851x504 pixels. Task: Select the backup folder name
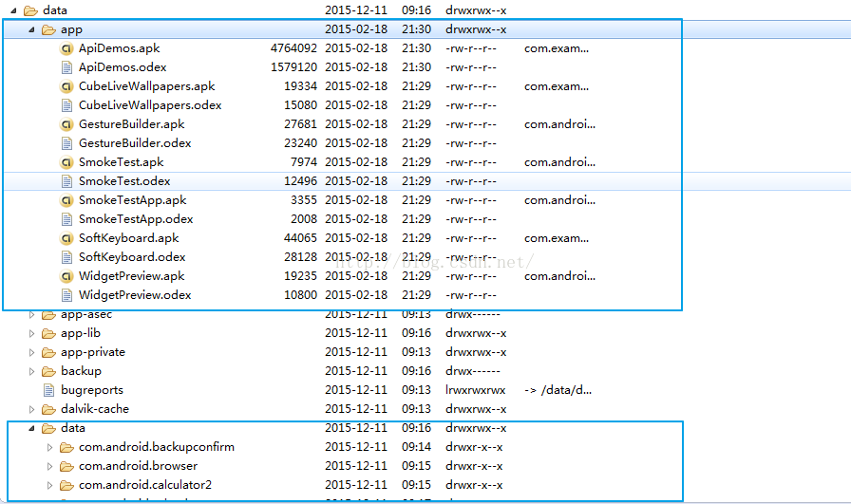tap(81, 371)
